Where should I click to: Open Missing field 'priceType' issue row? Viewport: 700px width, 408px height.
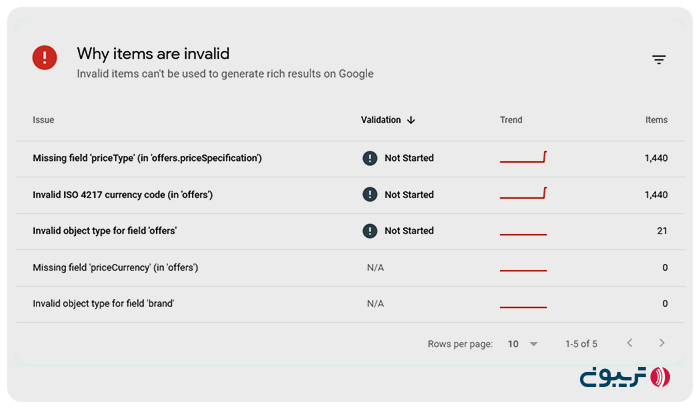[147, 158]
